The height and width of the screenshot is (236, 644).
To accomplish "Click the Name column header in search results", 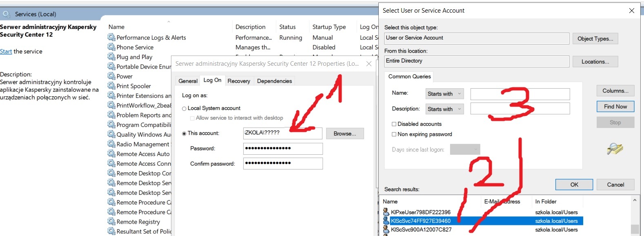I will coord(390,202).
